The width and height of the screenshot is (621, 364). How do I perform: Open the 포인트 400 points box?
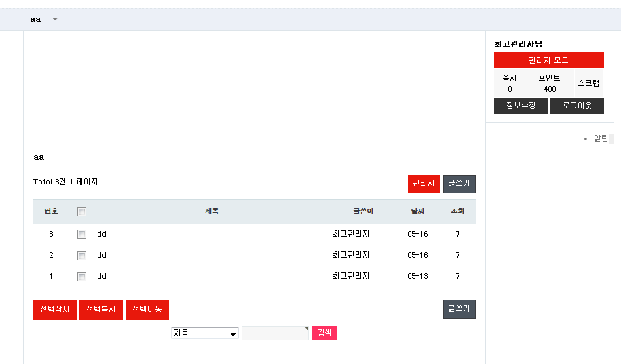click(x=549, y=83)
